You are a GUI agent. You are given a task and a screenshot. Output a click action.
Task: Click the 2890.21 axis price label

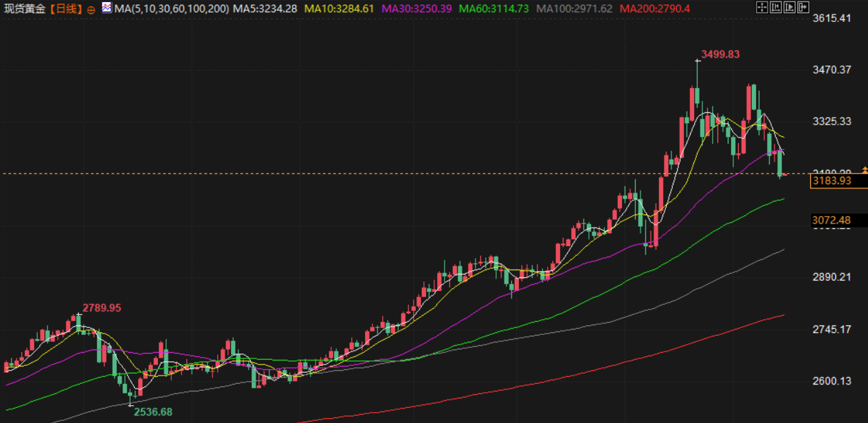pyautogui.click(x=832, y=277)
